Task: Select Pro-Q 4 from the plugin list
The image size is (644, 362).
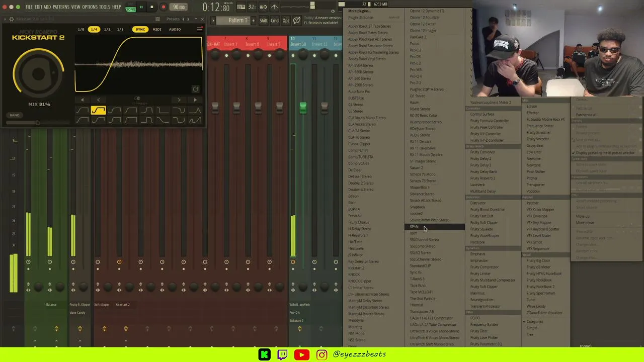Action: (x=416, y=76)
